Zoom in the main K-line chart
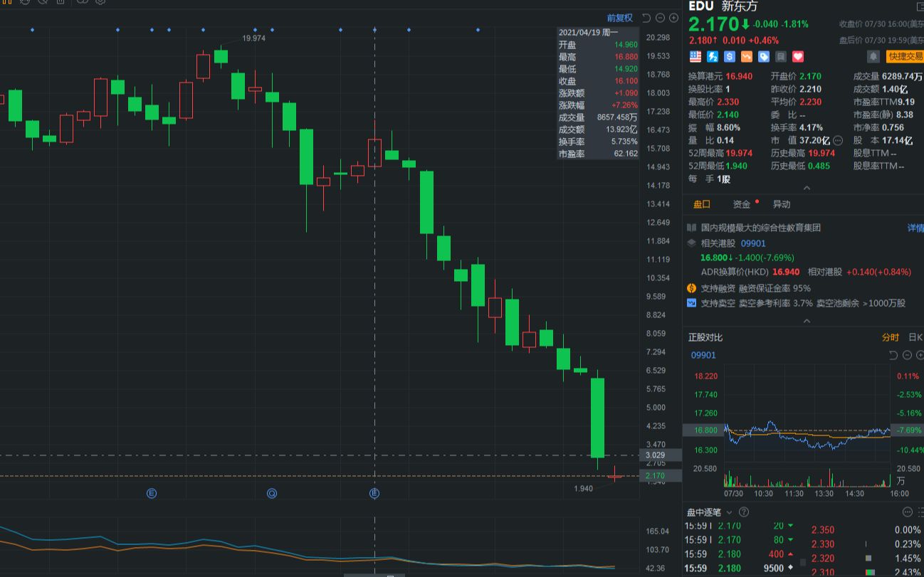 point(673,18)
